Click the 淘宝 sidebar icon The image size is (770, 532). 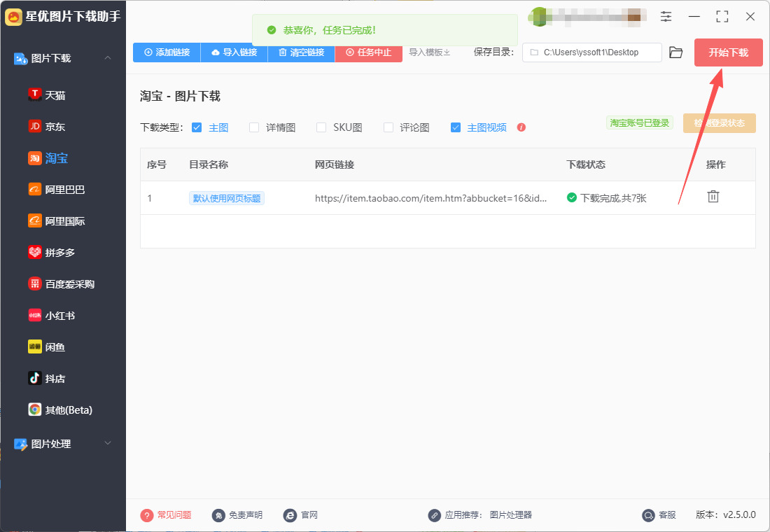[x=34, y=158]
